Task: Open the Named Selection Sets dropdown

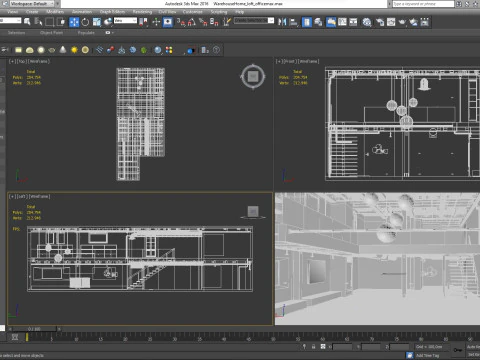Action: [254, 21]
